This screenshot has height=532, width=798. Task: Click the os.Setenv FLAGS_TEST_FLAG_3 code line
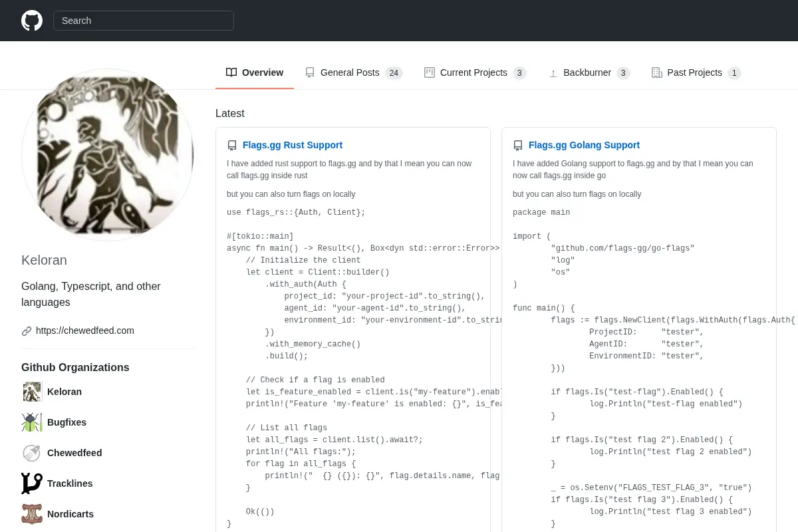pyautogui.click(x=651, y=487)
